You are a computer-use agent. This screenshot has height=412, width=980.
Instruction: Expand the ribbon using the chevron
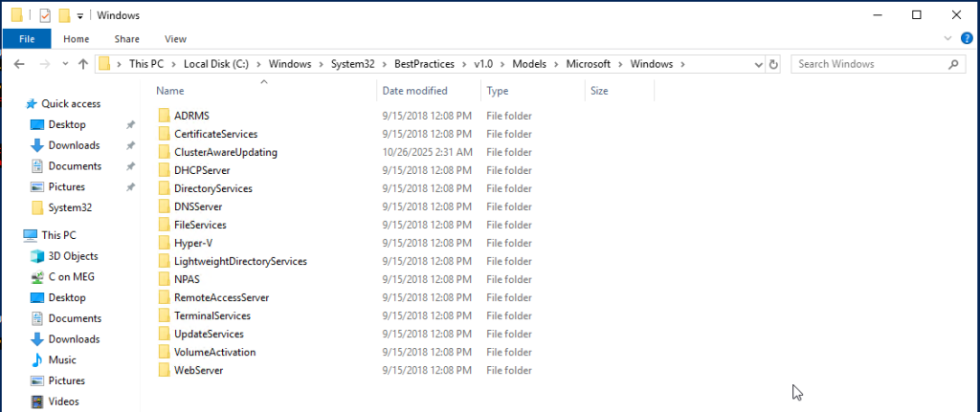pyautogui.click(x=947, y=39)
